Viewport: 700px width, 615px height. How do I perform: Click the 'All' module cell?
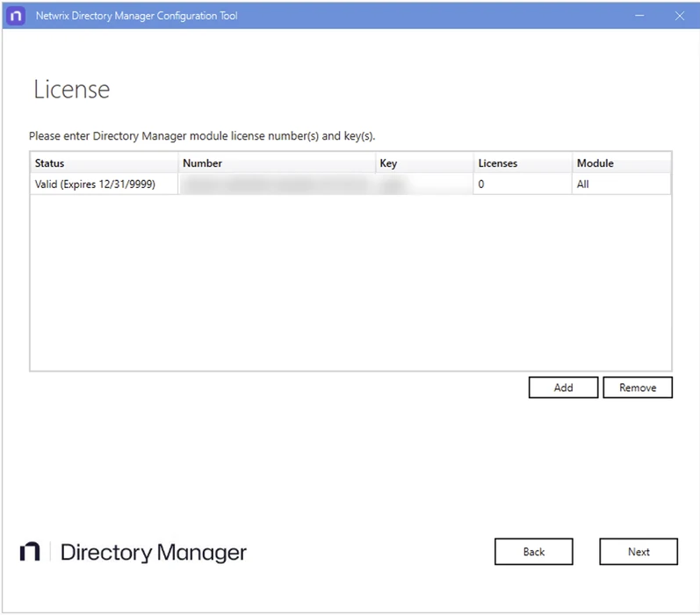click(622, 184)
